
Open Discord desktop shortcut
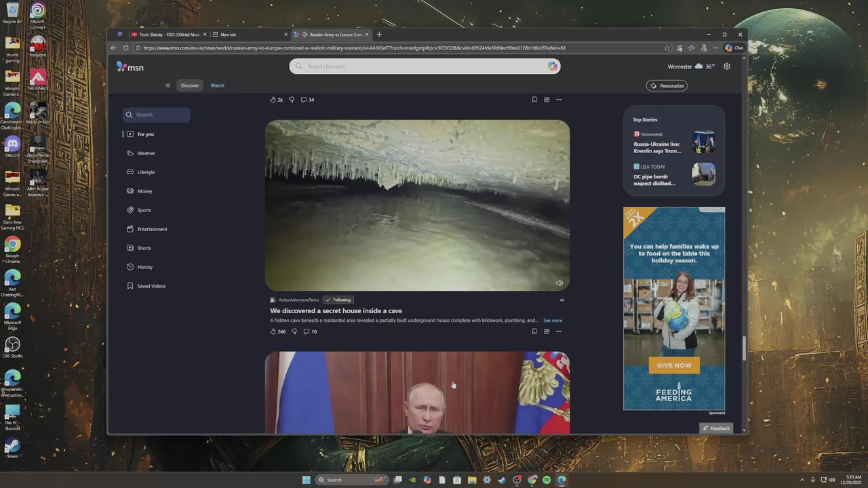point(12,146)
